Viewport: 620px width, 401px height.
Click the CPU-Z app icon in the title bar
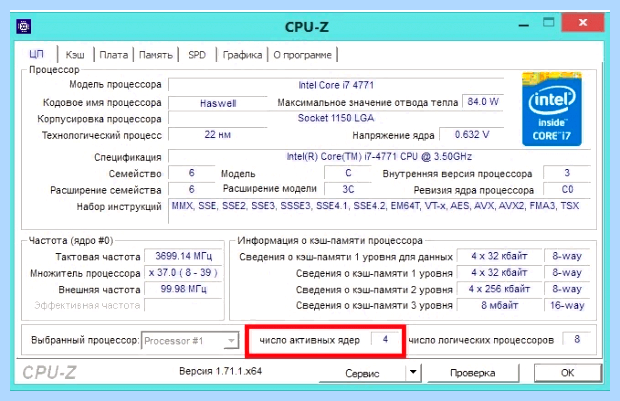[24, 26]
